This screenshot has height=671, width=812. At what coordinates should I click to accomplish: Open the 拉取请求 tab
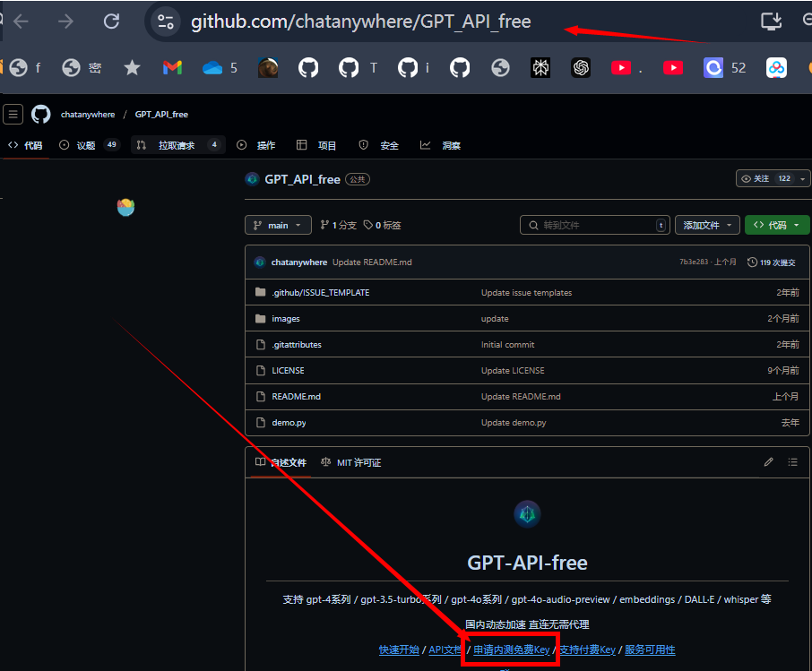click(x=178, y=145)
